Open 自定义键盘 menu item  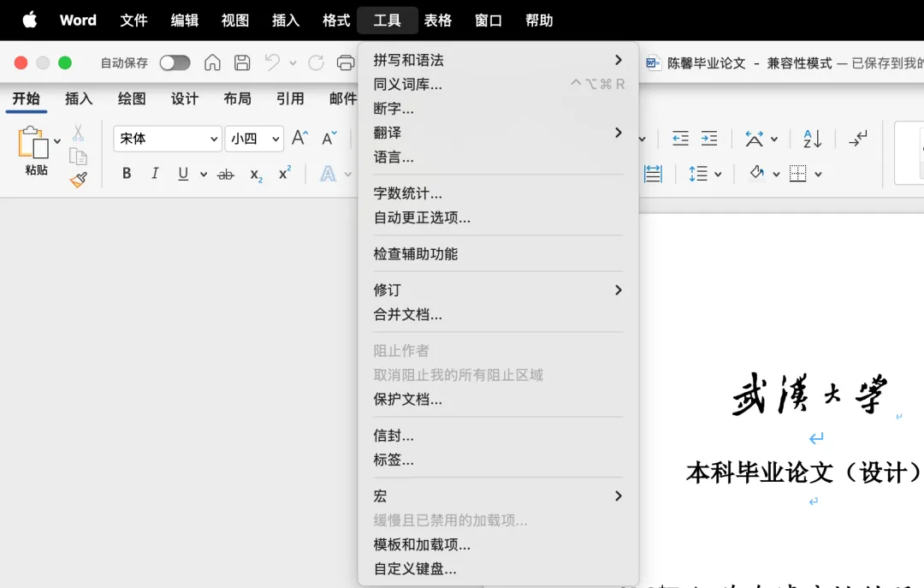[498, 568]
